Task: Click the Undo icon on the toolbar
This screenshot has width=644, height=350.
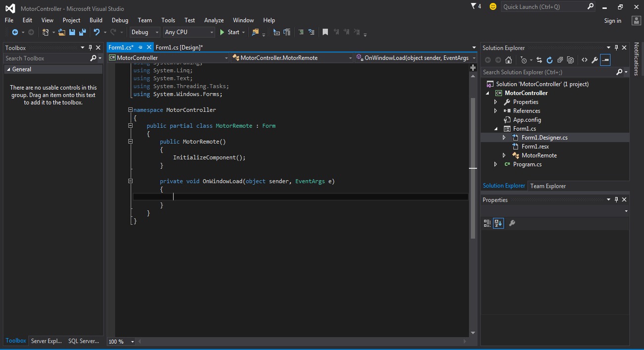Action: [x=97, y=32]
